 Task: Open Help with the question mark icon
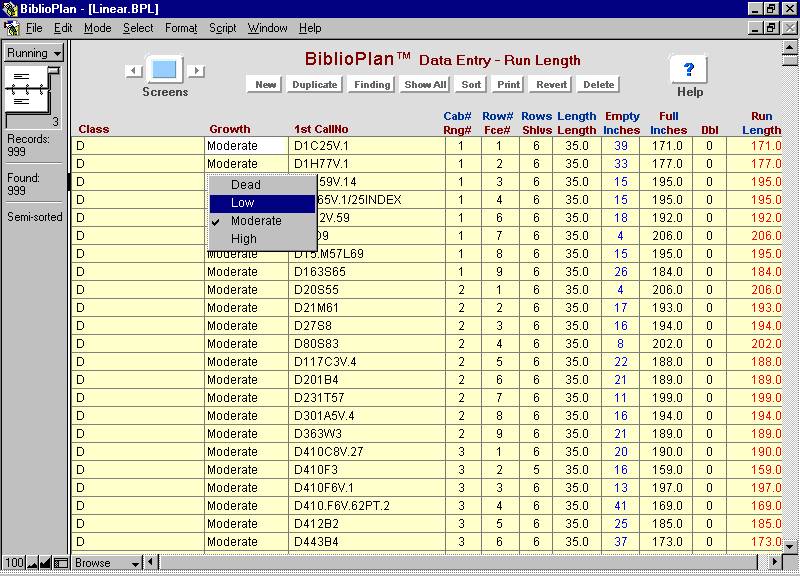(x=689, y=69)
